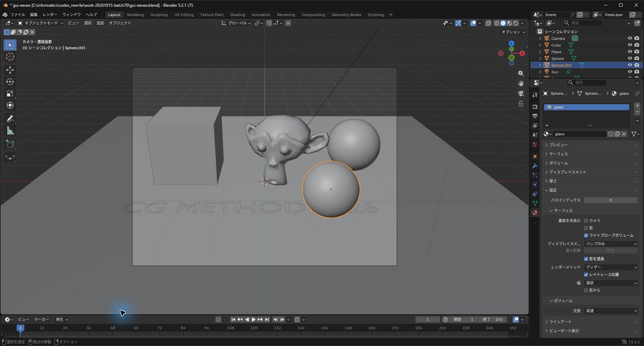Switch to the Geometry Nodes workspace tab
Image resolution: width=644 pixels, height=346 pixels.
[346, 15]
